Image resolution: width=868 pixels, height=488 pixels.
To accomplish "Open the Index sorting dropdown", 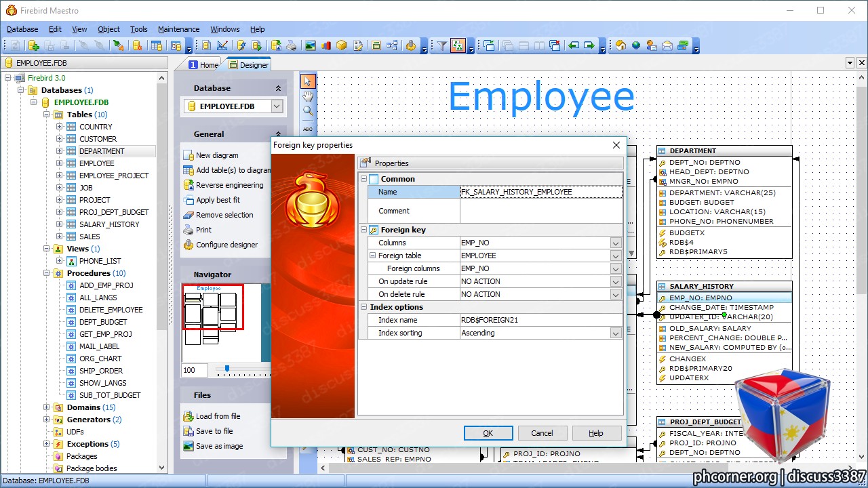I will point(616,333).
